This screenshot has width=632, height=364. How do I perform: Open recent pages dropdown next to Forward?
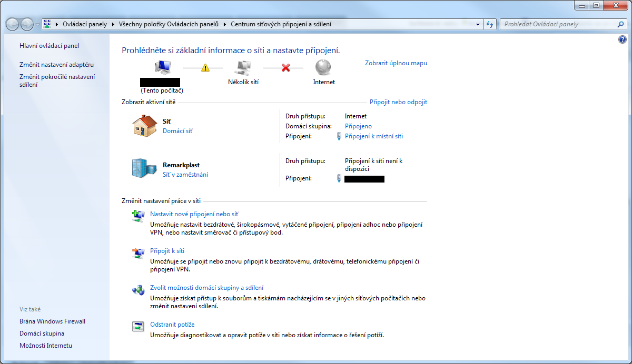tap(37, 25)
